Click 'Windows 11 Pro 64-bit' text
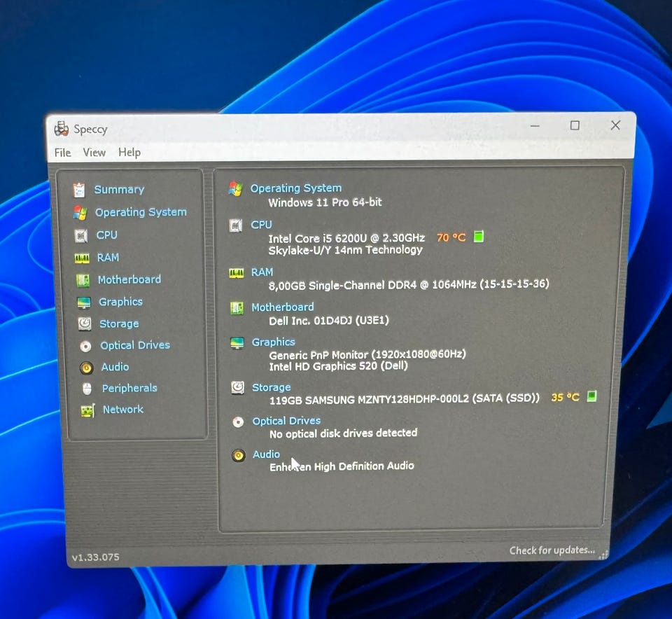This screenshot has width=672, height=619. (325, 202)
